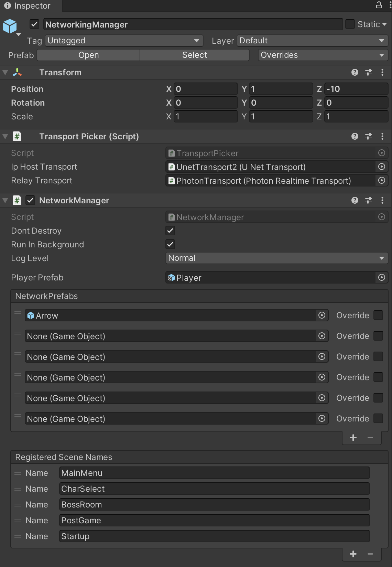Click the BossRoom scene name field
This screenshot has width=392, height=567.
click(x=215, y=504)
